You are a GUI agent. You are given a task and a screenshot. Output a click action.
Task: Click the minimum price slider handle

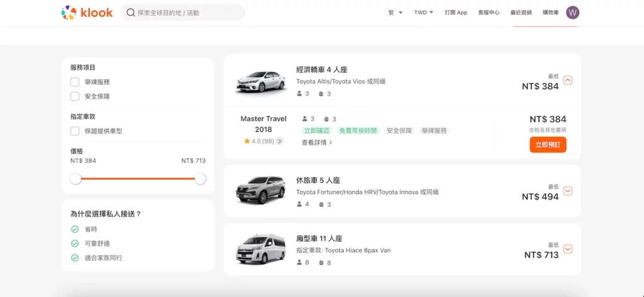coord(76,179)
